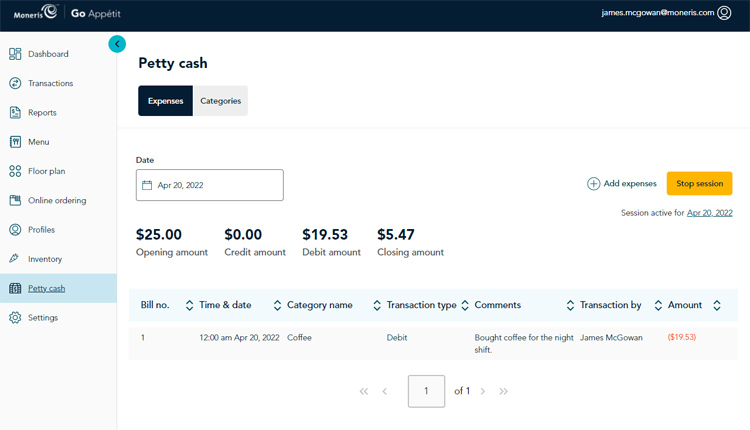Click the Moneris logo
The width and height of the screenshot is (750, 430).
(36, 12)
